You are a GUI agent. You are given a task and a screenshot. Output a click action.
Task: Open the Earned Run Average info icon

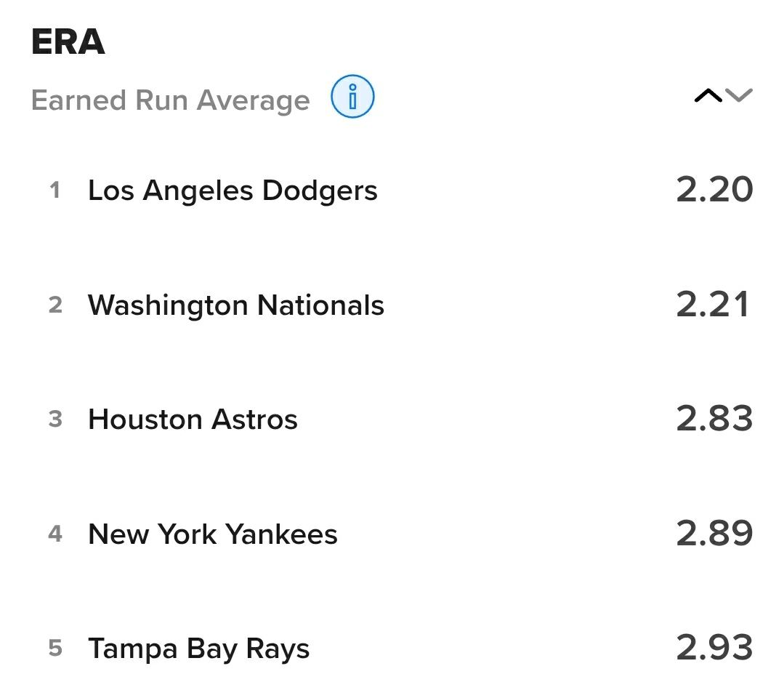pyautogui.click(x=352, y=97)
